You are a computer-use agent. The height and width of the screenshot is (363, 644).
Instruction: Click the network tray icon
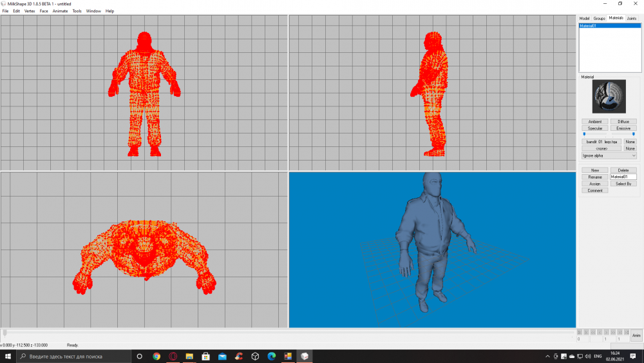point(580,357)
